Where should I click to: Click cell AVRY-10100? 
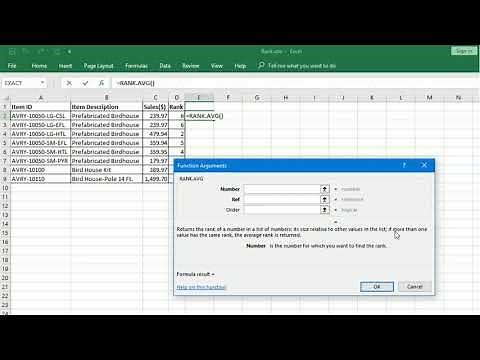coord(40,170)
